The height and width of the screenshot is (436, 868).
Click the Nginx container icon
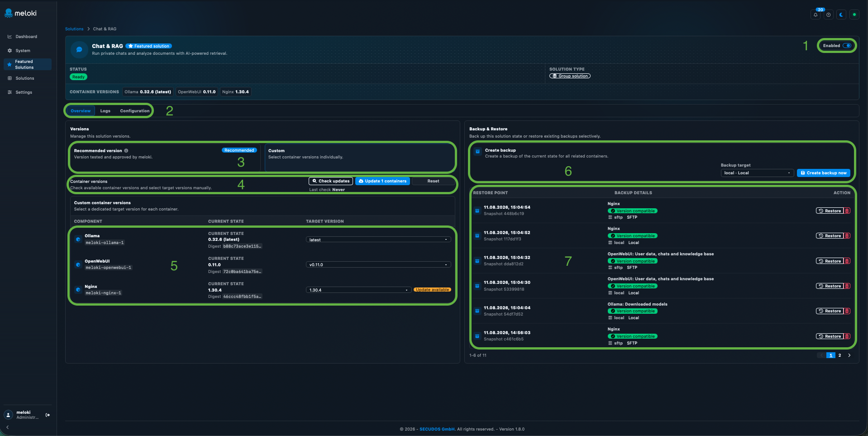78,289
